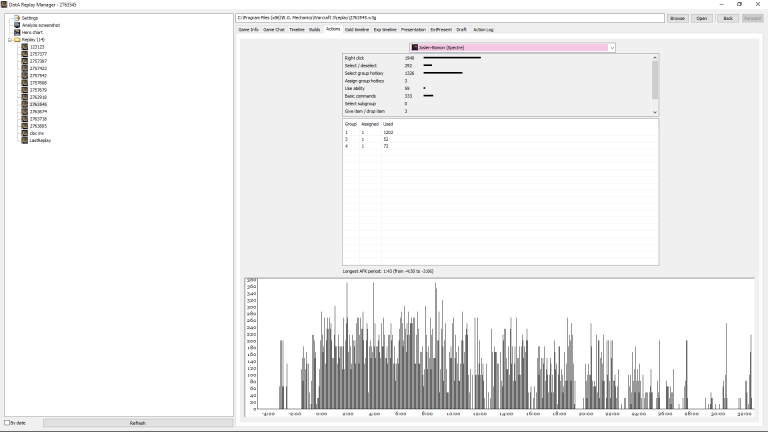Open the Settings icon in the tree
The width and height of the screenshot is (768, 432).
(x=17, y=18)
